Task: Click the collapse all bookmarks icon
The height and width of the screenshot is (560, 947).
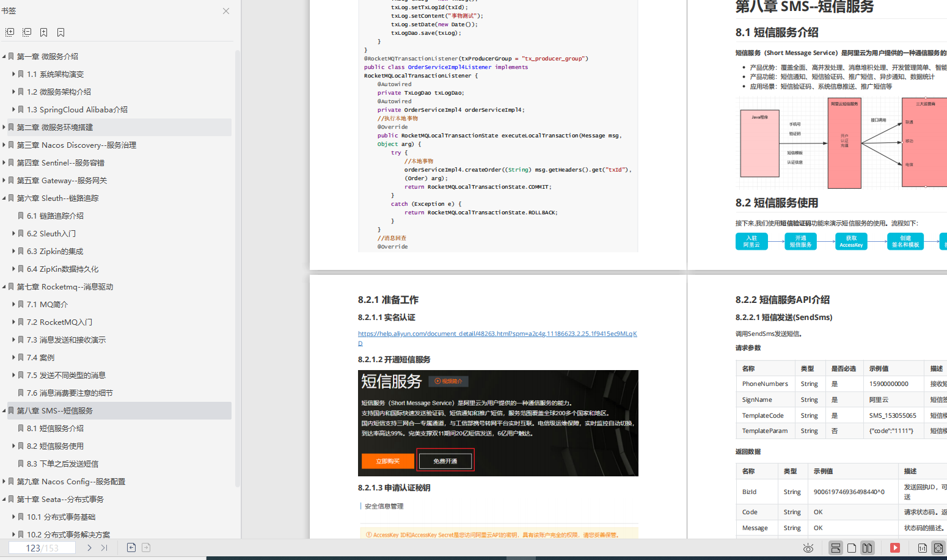Action: pos(27,32)
